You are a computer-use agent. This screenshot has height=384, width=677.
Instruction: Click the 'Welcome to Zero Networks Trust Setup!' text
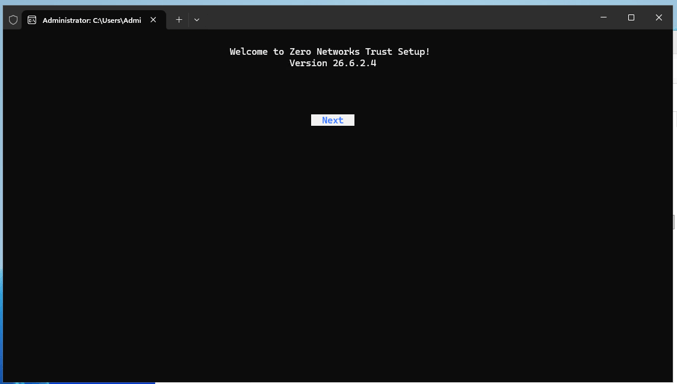pyautogui.click(x=330, y=52)
